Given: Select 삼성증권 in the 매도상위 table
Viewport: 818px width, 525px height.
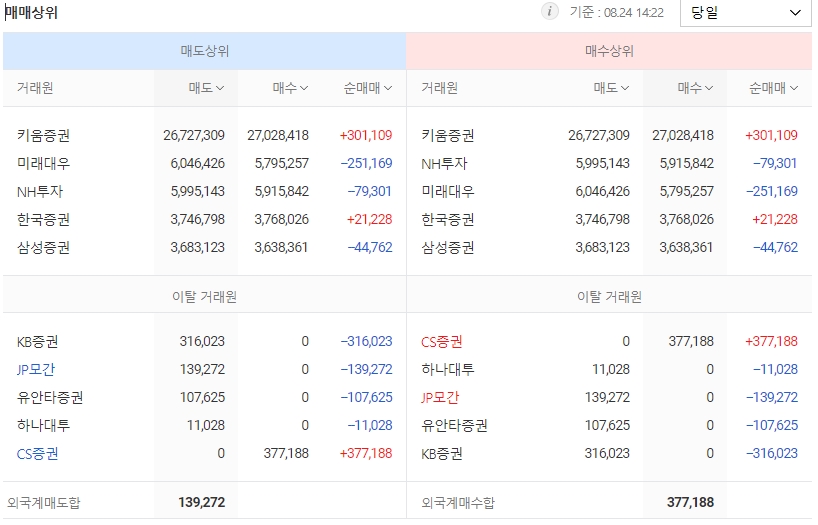Looking at the screenshot, I should (x=43, y=247).
